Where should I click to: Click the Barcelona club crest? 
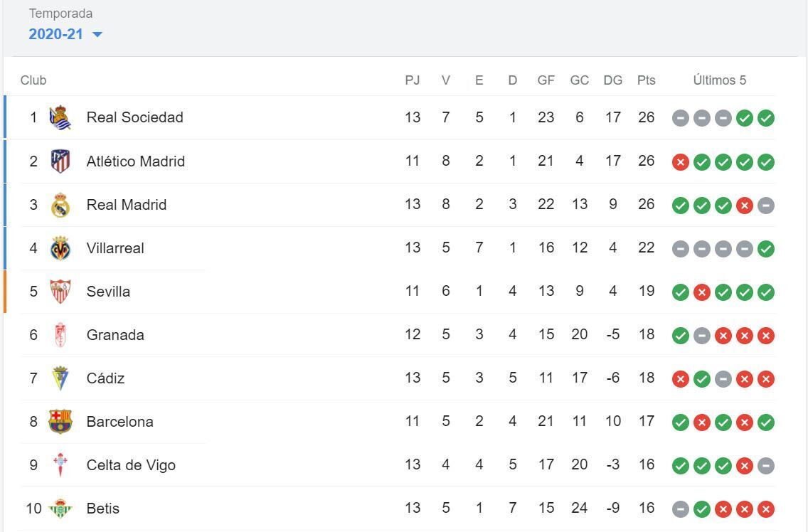[x=60, y=422]
